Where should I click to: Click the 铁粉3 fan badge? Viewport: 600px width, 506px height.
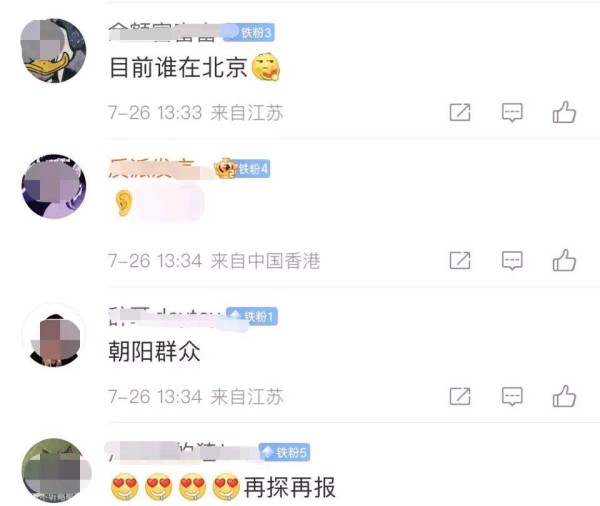coord(249,33)
